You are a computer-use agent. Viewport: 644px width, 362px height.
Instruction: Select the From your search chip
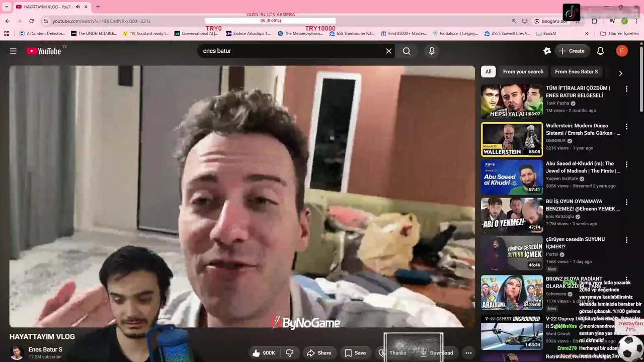click(523, 71)
